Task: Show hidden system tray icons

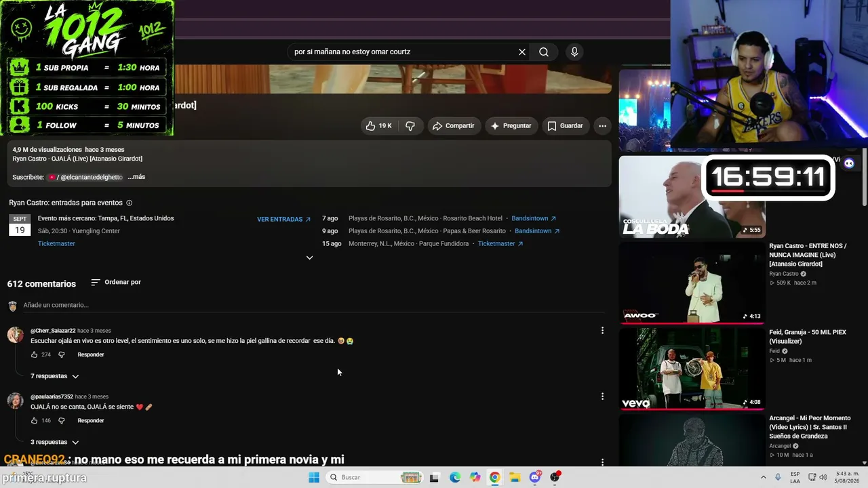Action: tap(763, 477)
